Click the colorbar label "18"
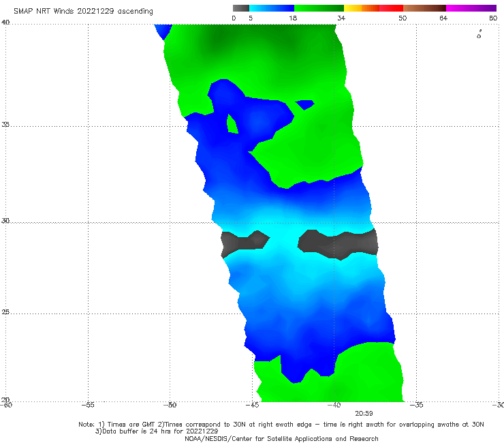This screenshot has width=504, height=443. 293,18
